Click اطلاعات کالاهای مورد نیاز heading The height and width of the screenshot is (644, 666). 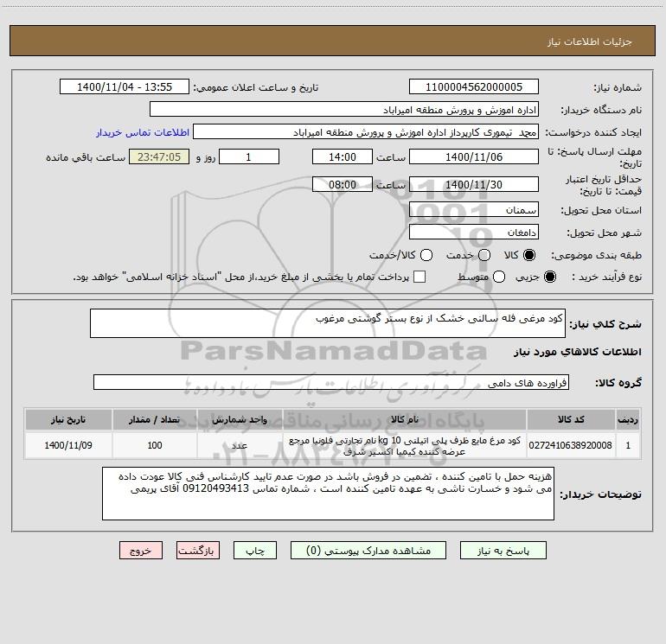tap(577, 352)
